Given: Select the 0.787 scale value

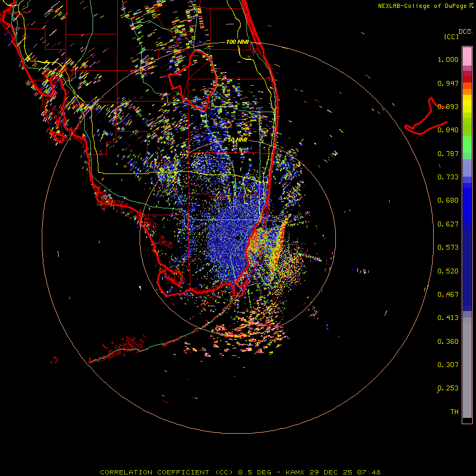Looking at the screenshot, I should (448, 153).
